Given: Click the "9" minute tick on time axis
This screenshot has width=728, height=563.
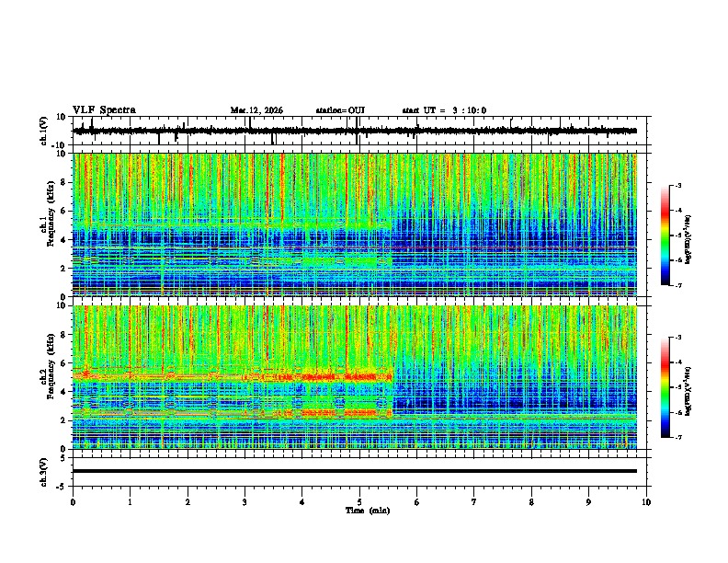Looking at the screenshot, I should pyautogui.click(x=588, y=502).
